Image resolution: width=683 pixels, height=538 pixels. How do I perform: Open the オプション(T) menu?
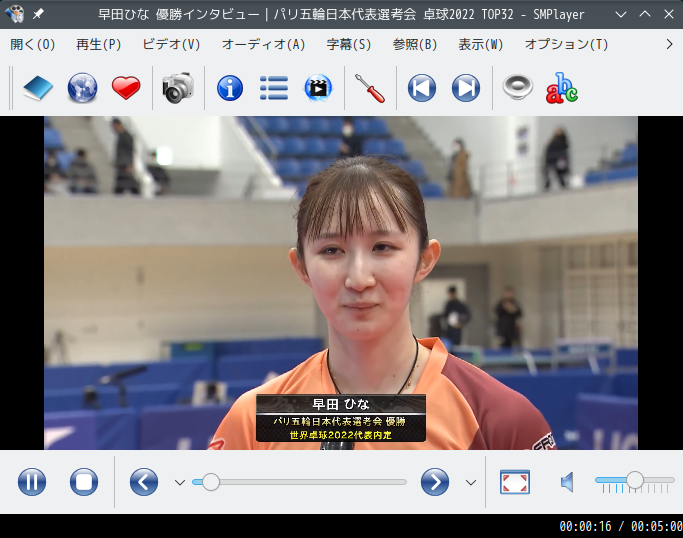pos(566,44)
